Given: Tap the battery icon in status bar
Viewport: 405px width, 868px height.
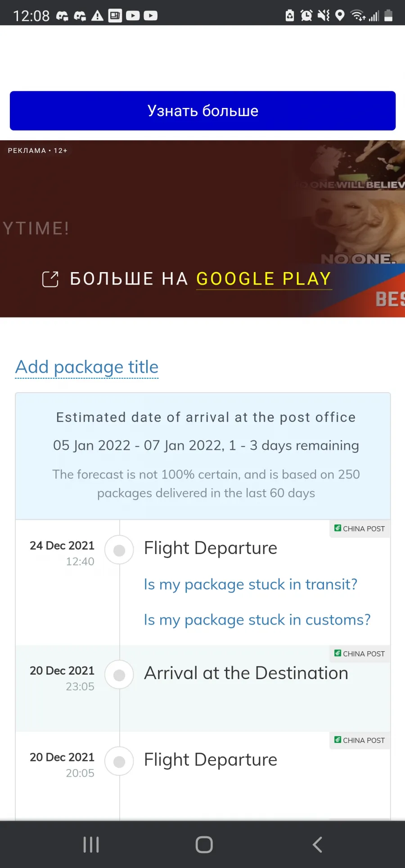Looking at the screenshot, I should 388,16.
